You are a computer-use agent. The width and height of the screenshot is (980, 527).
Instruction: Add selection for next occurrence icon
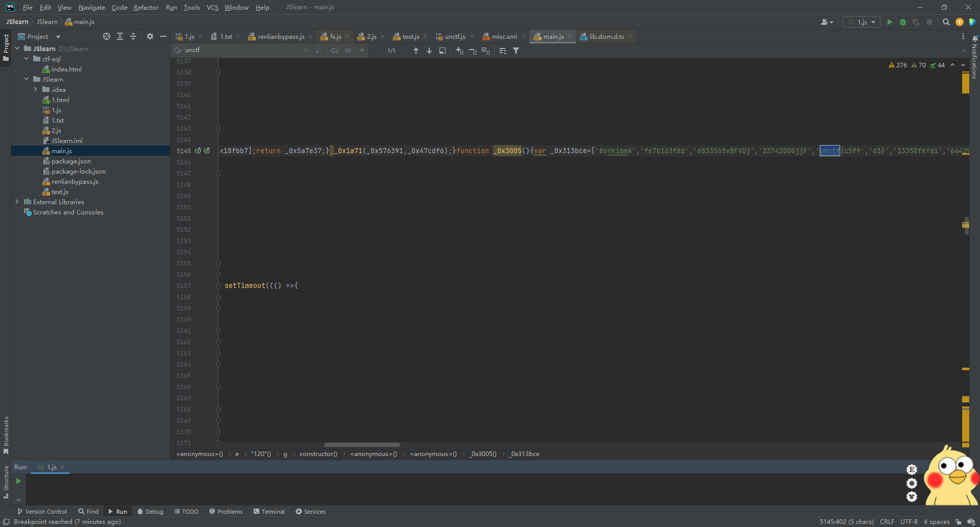[x=459, y=51]
